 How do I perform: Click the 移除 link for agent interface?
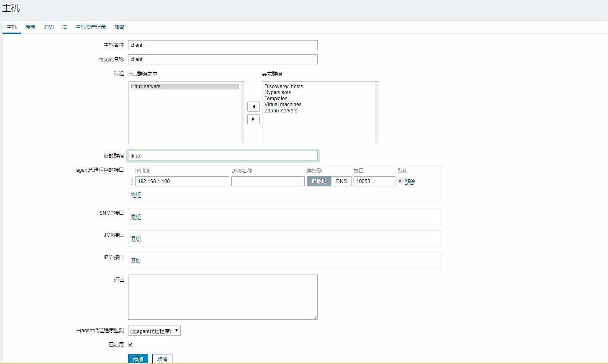410,181
